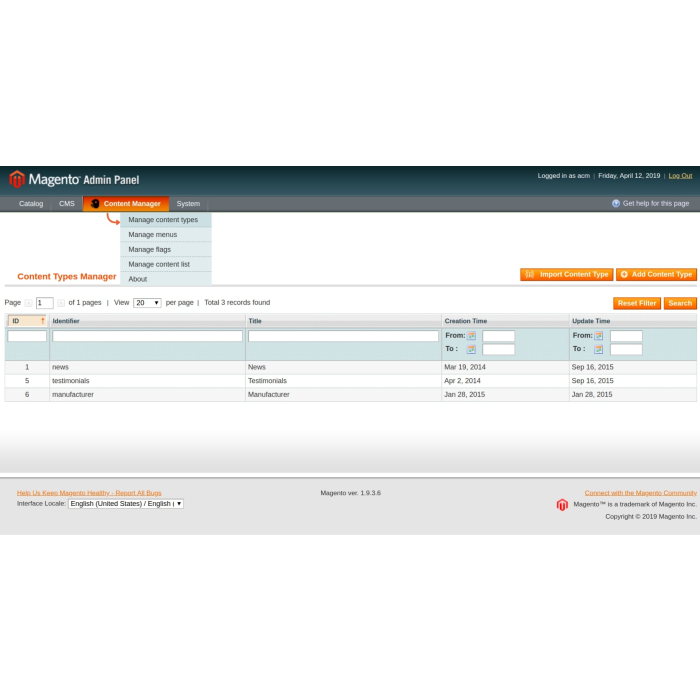Open Update Time From calendar picker
Viewport: 700px width, 700px height.
[599, 336]
